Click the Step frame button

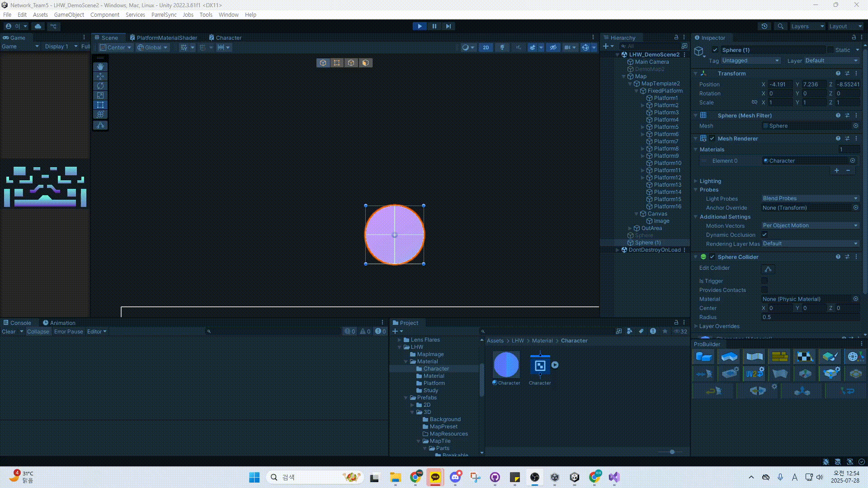(x=448, y=26)
